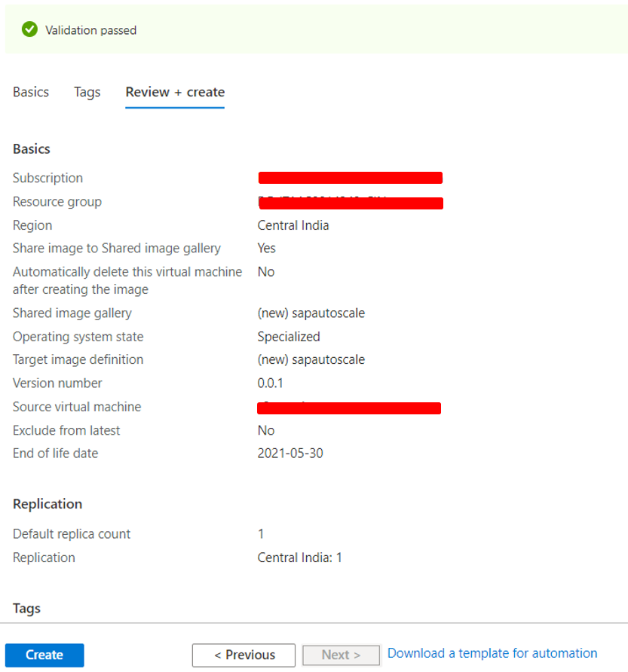This screenshot has height=672, width=628.
Task: Click the Replication row label
Action: pos(44,557)
